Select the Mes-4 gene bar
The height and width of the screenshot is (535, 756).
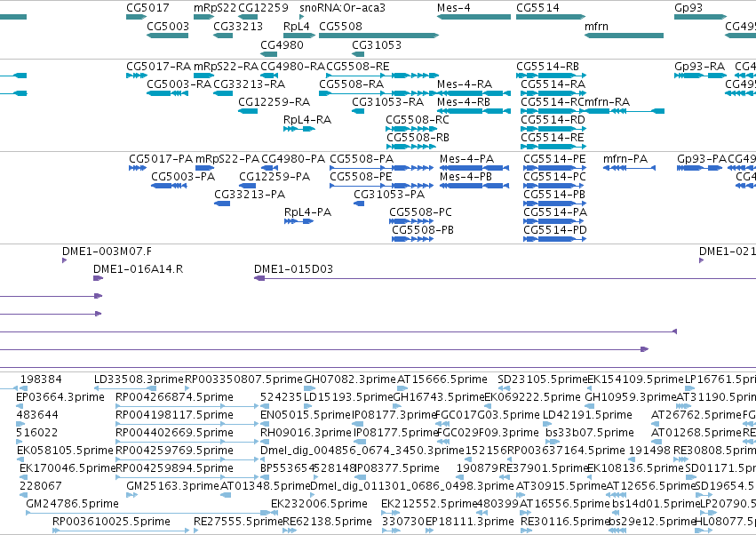click(x=474, y=17)
